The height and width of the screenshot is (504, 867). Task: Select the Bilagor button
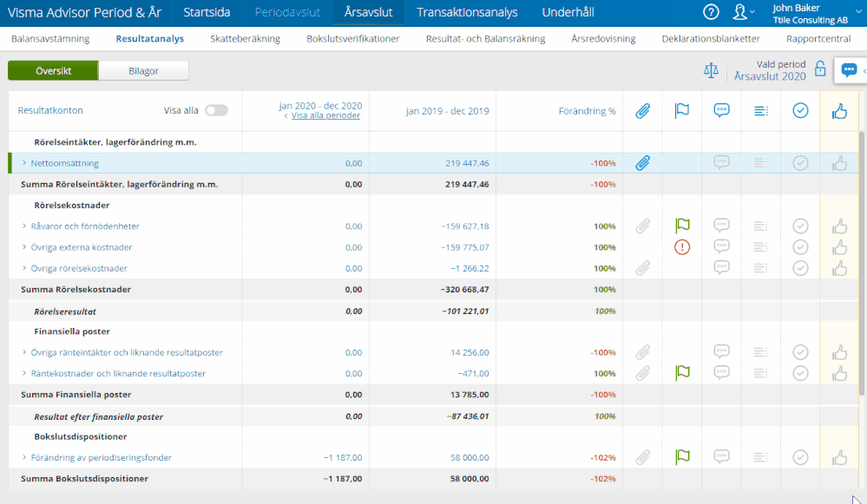143,71
